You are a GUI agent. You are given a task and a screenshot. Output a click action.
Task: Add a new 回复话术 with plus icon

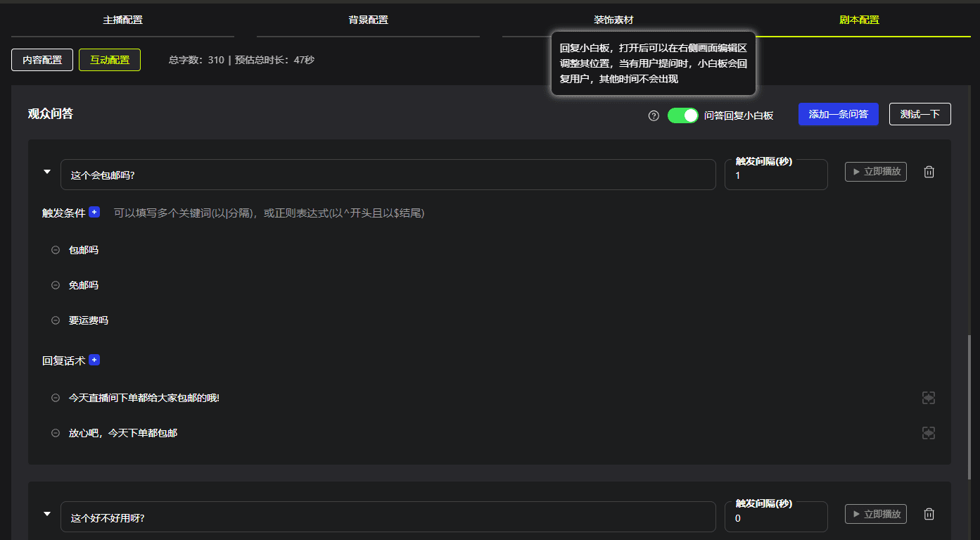94,360
